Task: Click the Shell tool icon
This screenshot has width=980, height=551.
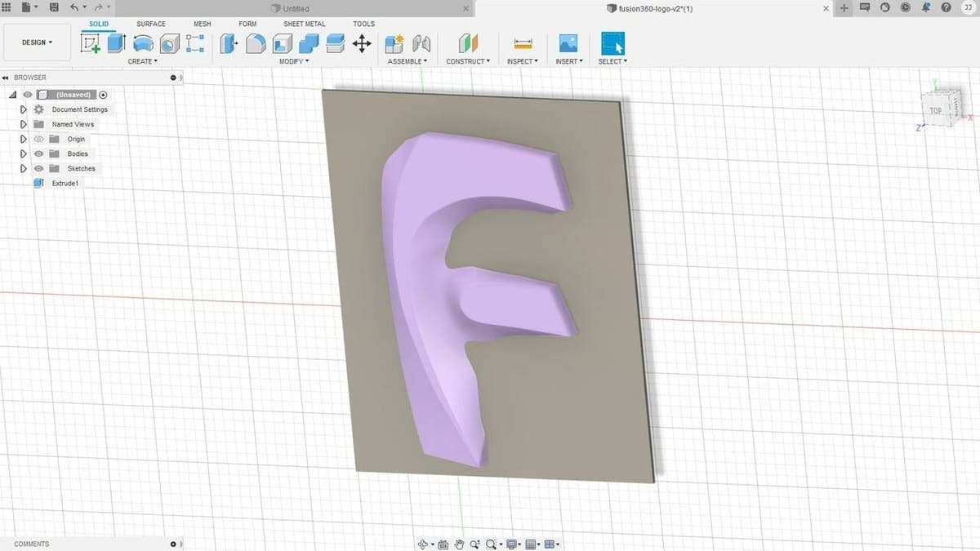Action: 283,43
